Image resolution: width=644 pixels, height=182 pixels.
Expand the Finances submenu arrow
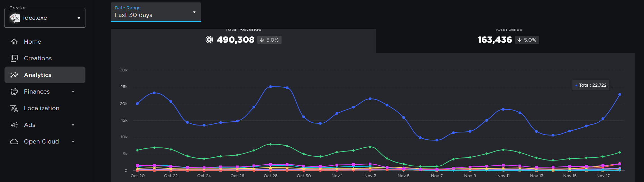click(73, 92)
